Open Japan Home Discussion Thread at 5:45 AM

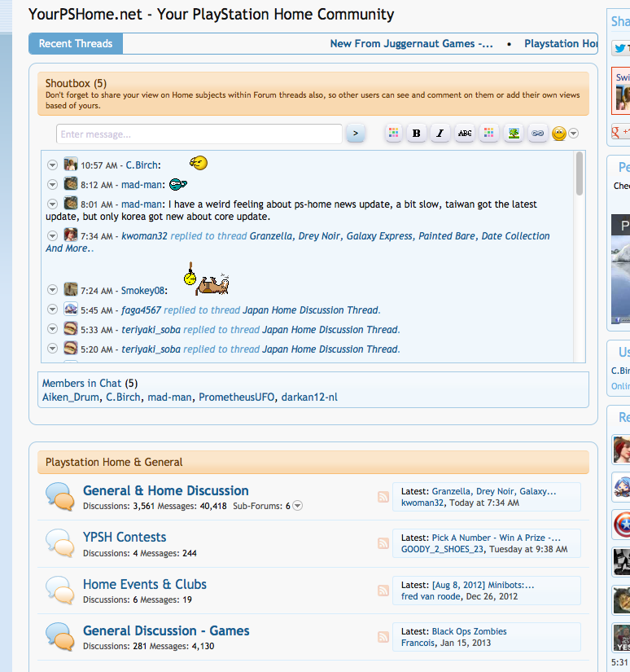tap(311, 310)
